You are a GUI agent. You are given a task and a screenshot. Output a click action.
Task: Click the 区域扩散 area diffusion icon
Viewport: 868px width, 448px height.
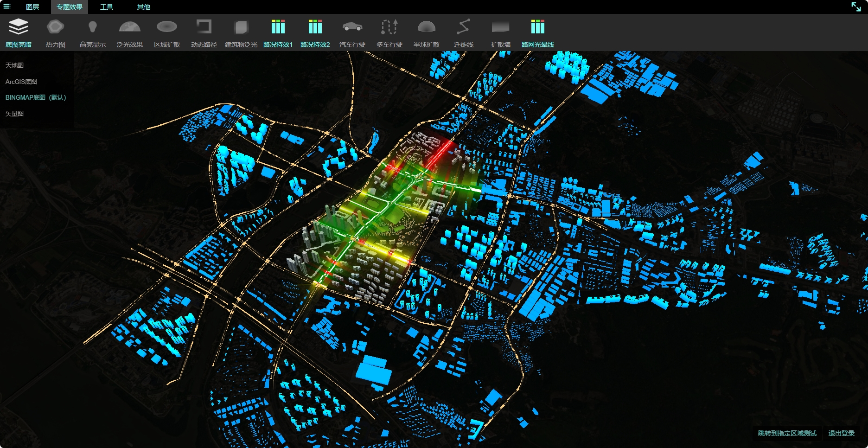[167, 28]
